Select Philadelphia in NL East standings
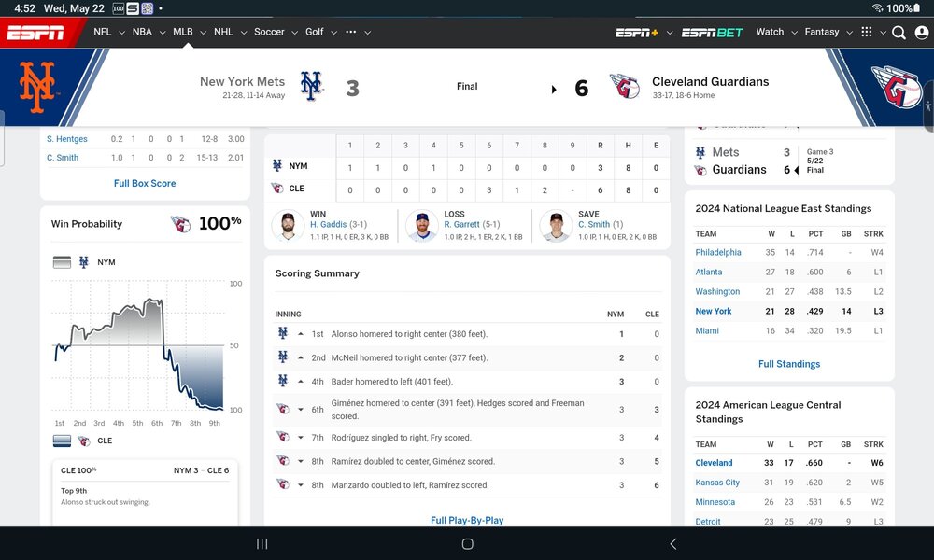This screenshot has height=560, width=934. 717,252
